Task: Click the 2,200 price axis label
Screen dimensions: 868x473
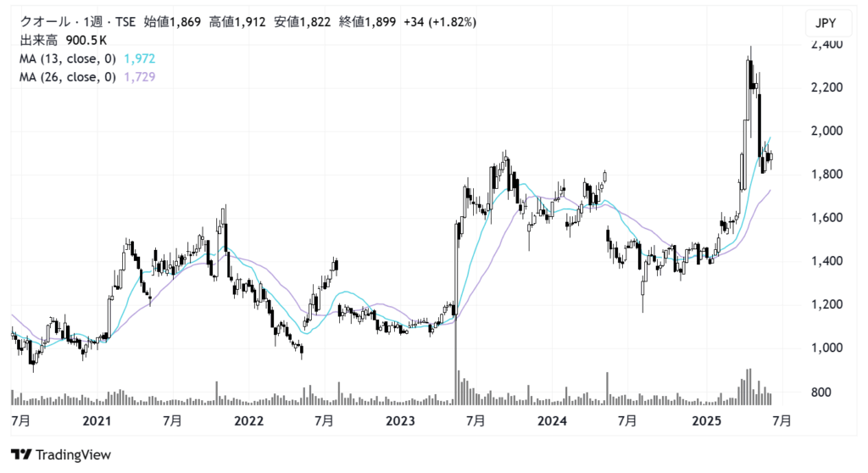Action: point(826,87)
